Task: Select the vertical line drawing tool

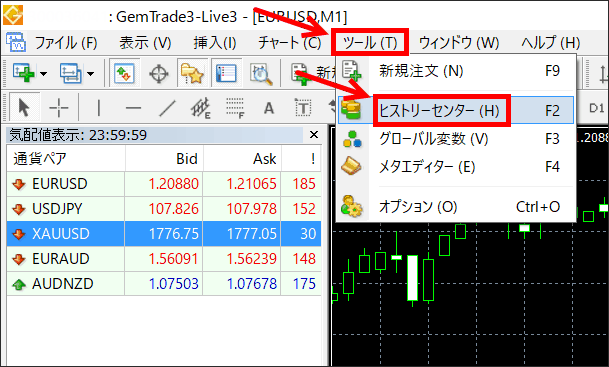Action: 99,108
